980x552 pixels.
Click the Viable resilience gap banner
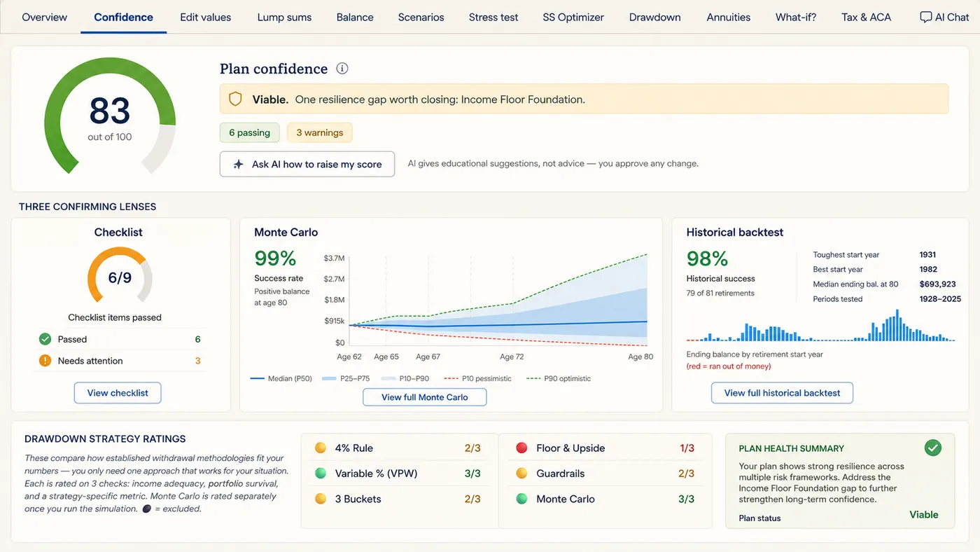pyautogui.click(x=584, y=99)
